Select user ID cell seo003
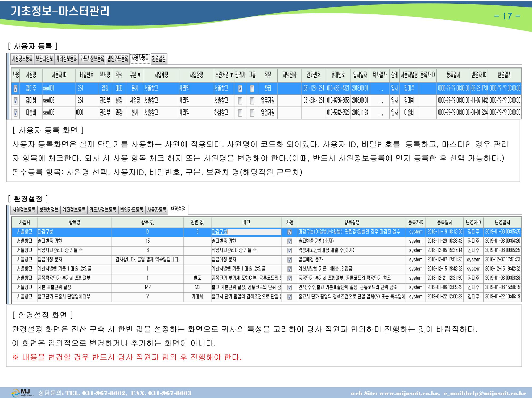The width and height of the screenshot is (532, 399). tap(59, 113)
